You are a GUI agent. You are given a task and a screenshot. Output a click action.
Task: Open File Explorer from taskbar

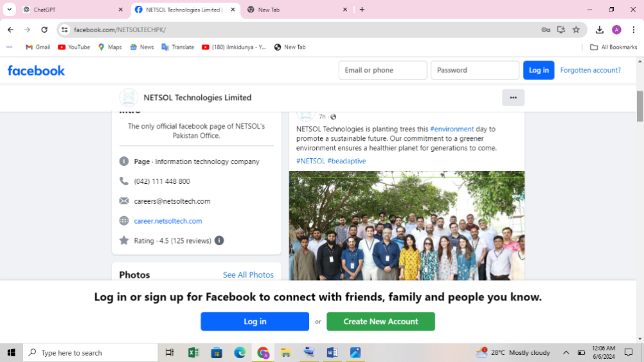click(x=286, y=352)
